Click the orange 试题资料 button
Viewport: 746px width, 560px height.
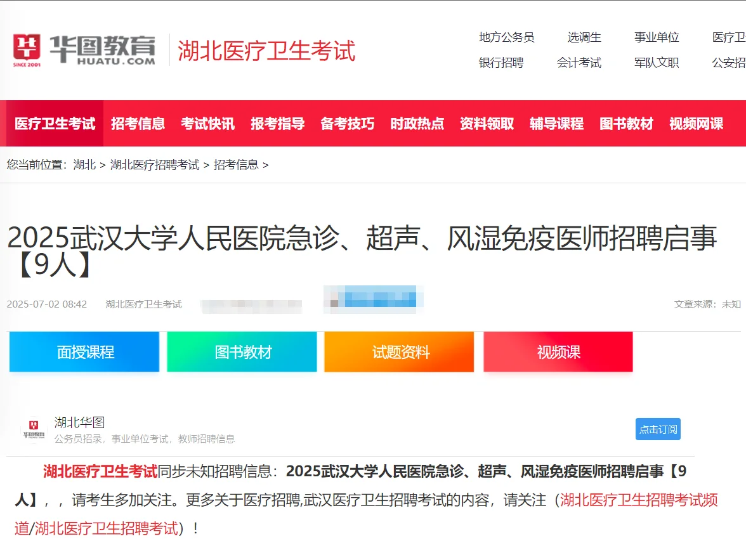pyautogui.click(x=399, y=351)
